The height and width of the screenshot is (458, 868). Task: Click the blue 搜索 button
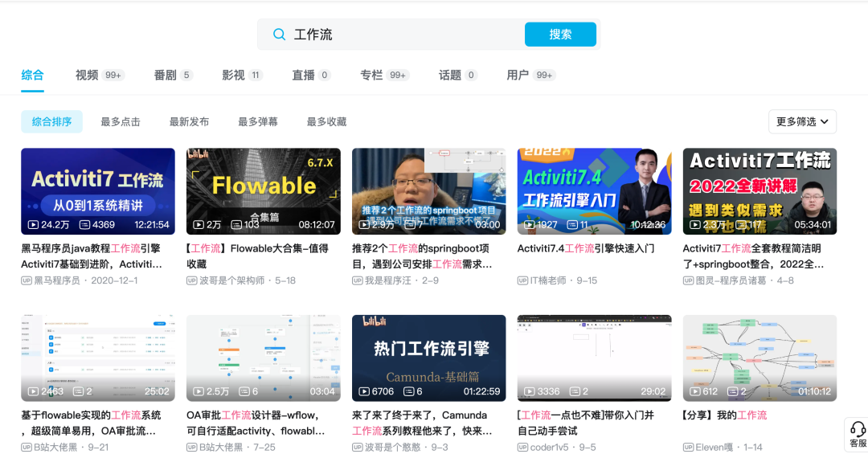pos(560,35)
